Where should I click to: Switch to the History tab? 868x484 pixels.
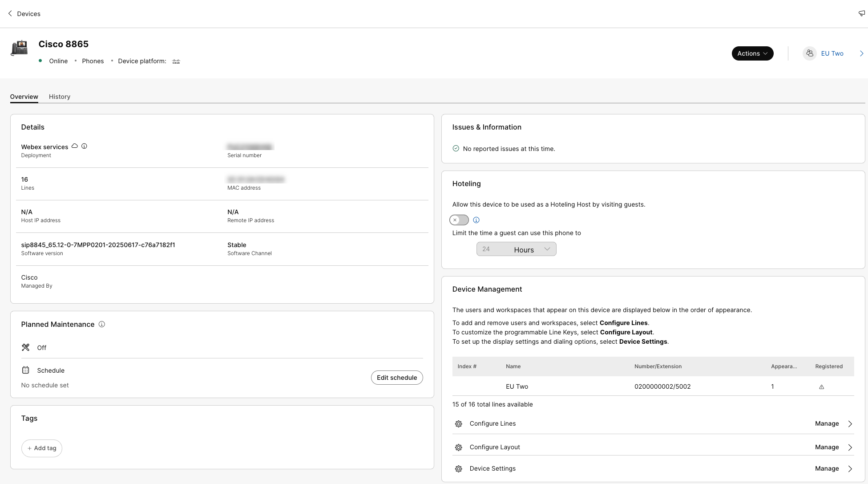point(59,97)
